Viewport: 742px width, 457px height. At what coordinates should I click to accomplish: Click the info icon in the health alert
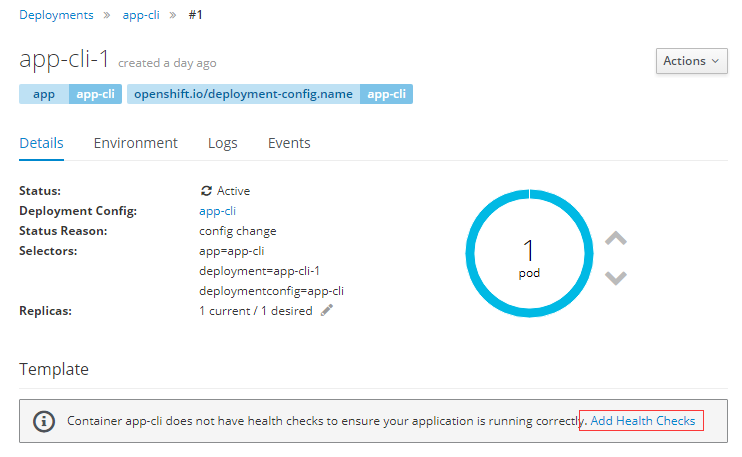click(x=44, y=421)
